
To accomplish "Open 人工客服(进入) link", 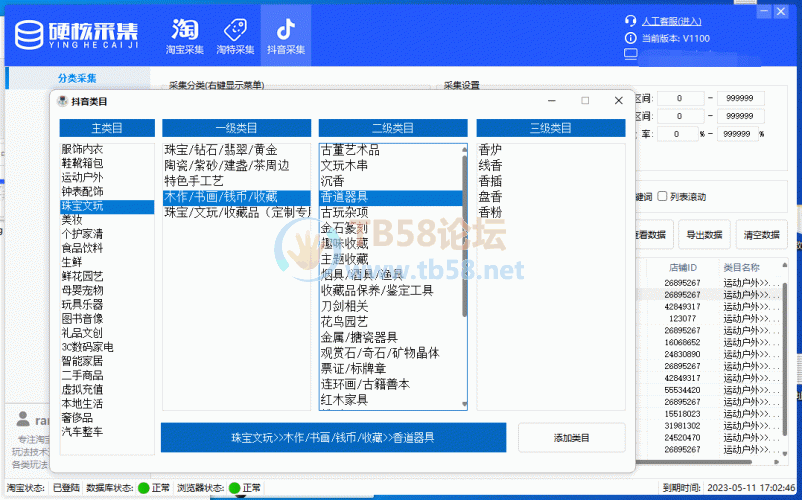I will pos(672,21).
